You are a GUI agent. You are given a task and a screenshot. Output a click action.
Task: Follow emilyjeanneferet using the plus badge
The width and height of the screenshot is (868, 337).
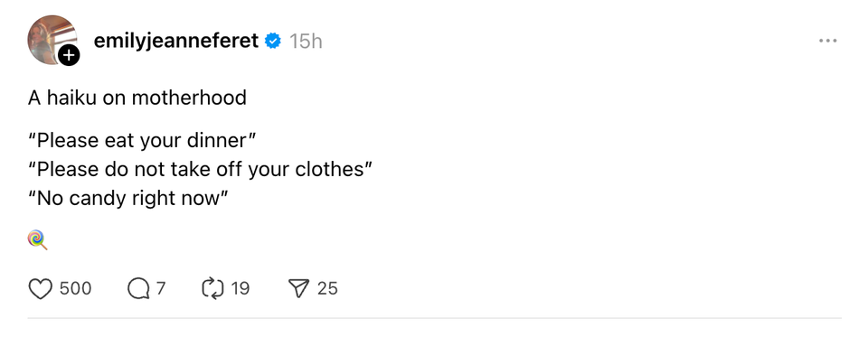click(69, 55)
